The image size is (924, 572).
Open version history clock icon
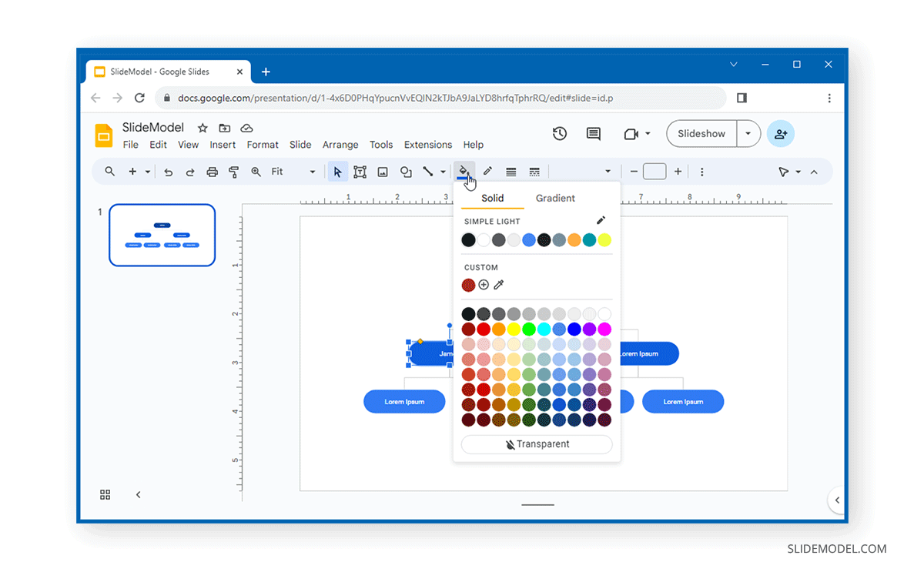pyautogui.click(x=560, y=134)
